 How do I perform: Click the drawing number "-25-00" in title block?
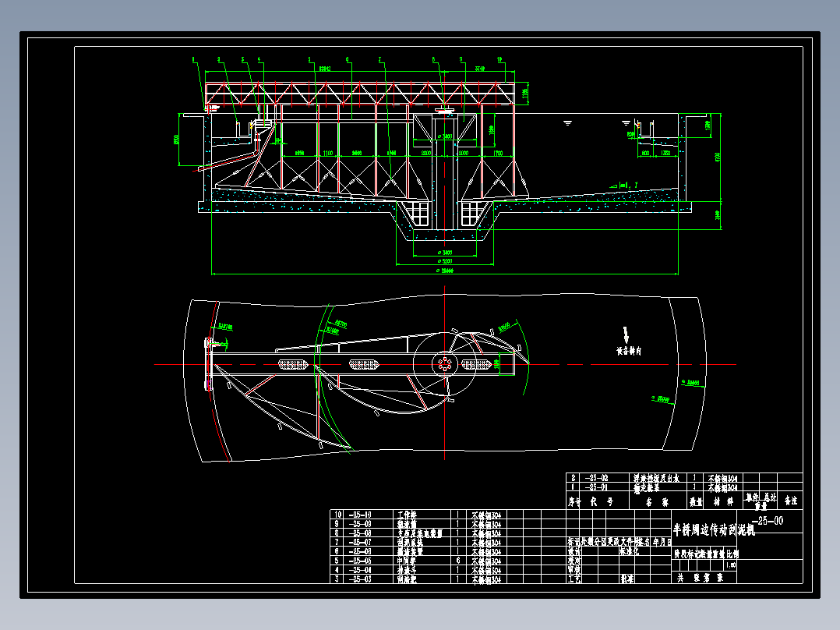tap(768, 521)
